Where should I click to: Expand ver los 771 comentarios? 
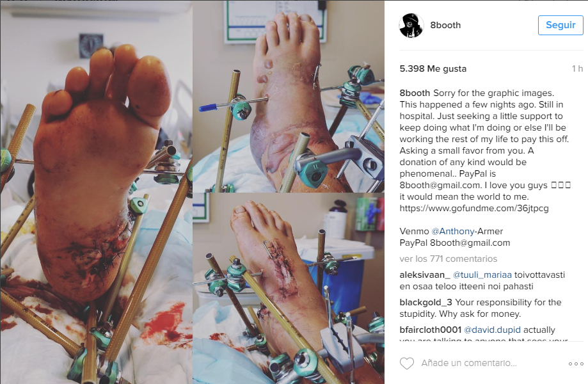pos(448,259)
